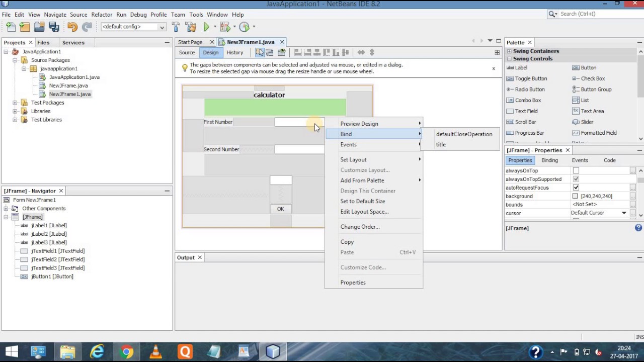The image size is (644, 362).
Task: Expand the Test Packages node
Action: [x=15, y=103]
